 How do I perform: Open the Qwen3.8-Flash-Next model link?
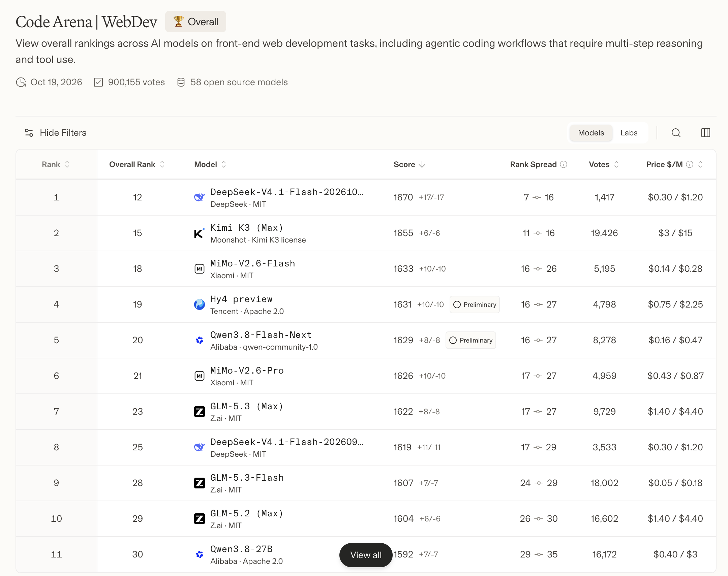[x=261, y=335]
